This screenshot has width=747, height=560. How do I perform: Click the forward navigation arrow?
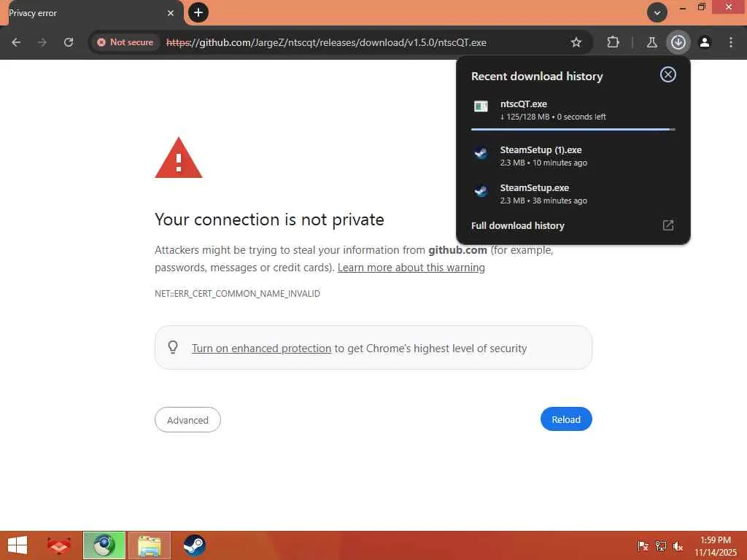click(x=42, y=42)
